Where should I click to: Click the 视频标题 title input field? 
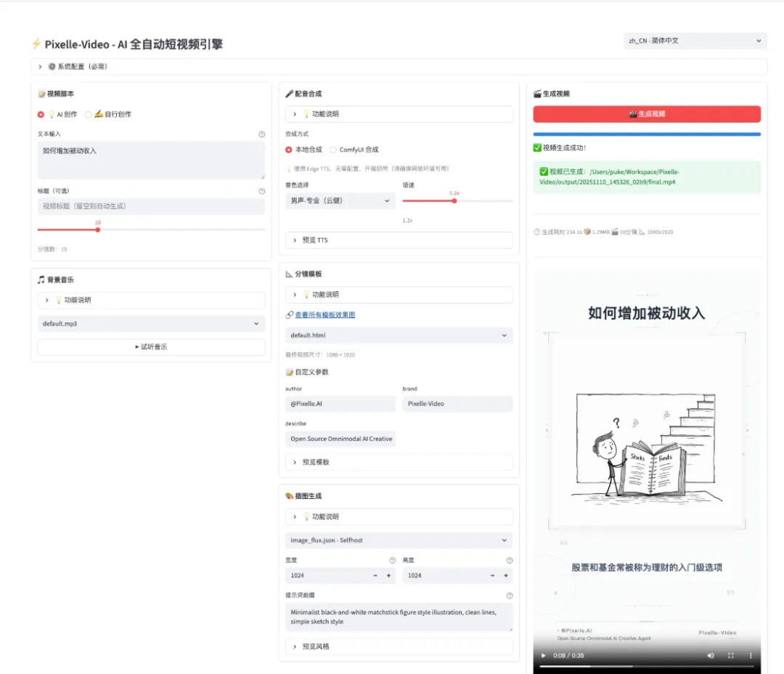[x=151, y=206]
